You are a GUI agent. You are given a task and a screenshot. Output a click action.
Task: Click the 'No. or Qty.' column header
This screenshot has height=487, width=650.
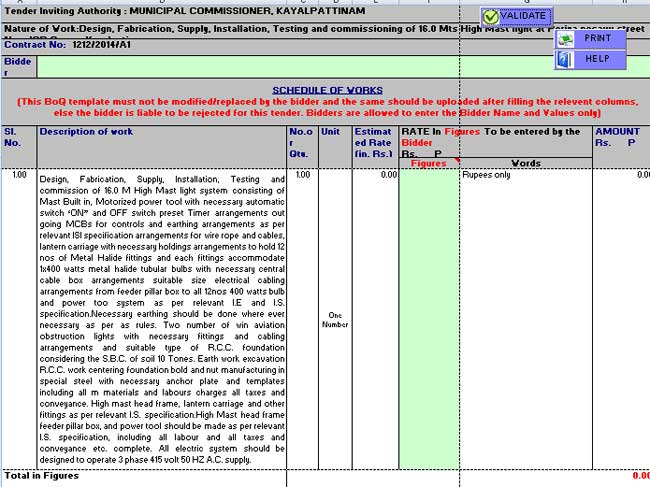click(302, 147)
